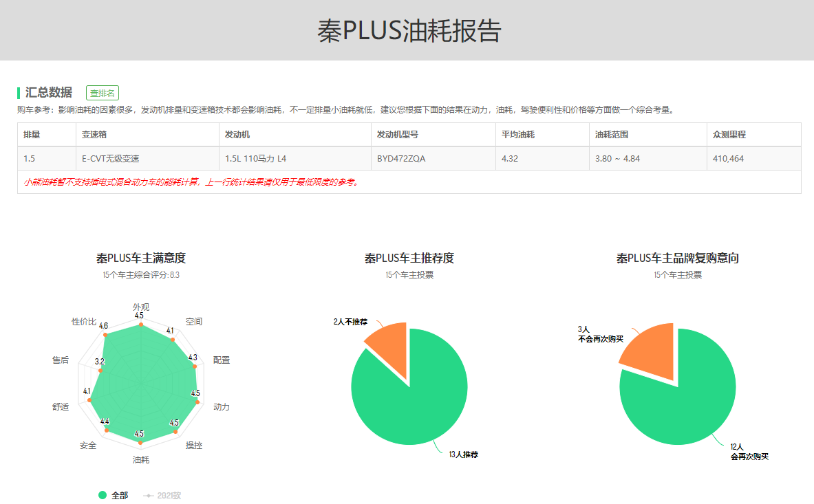Screen dimensions: 814x504
Task: Click the 操控 radar axis label
Action: point(193,445)
